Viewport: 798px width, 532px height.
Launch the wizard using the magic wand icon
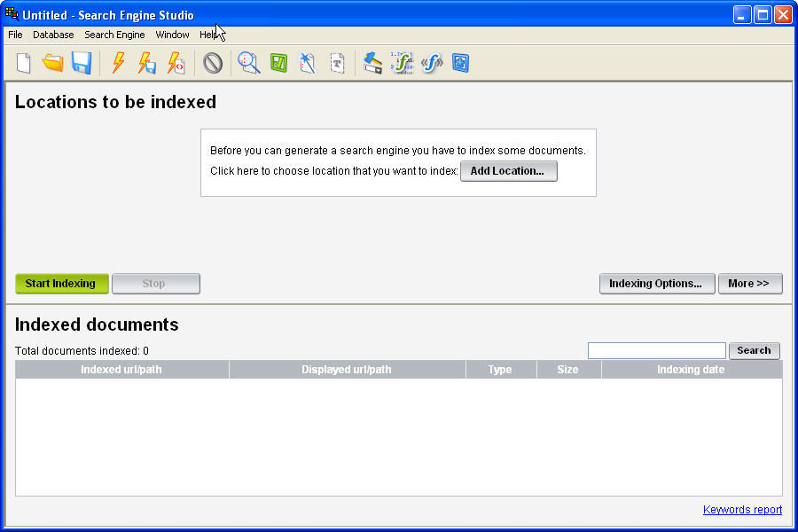tap(308, 62)
